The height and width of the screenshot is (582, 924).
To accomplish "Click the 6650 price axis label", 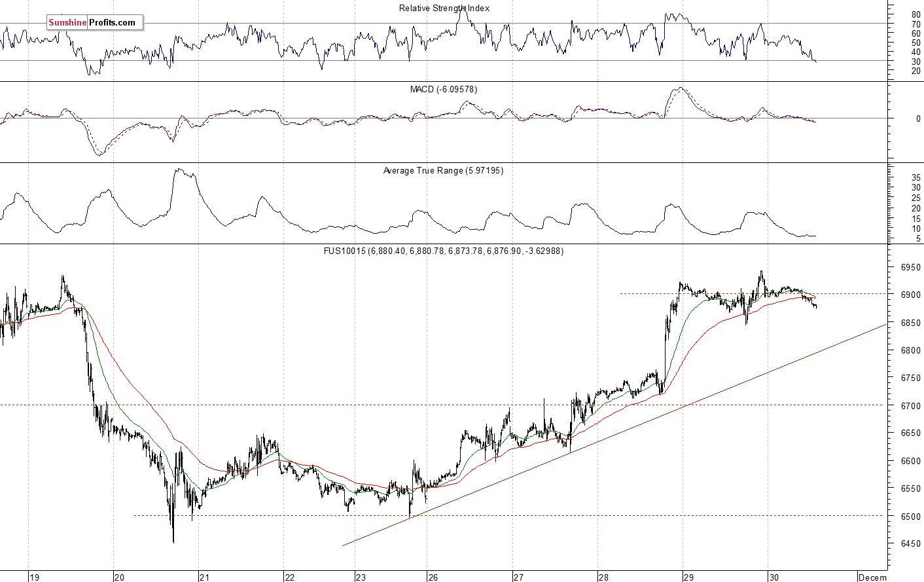I will (910, 433).
